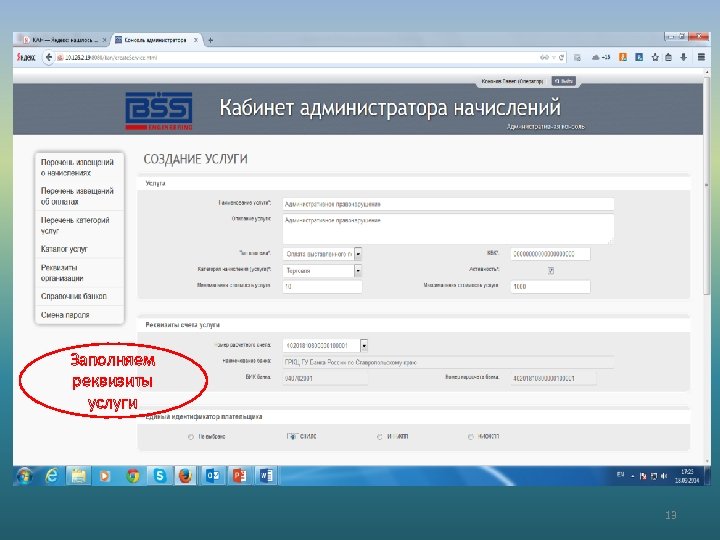Toggle the Активность checkbox
This screenshot has height=540, width=720.
(551, 270)
